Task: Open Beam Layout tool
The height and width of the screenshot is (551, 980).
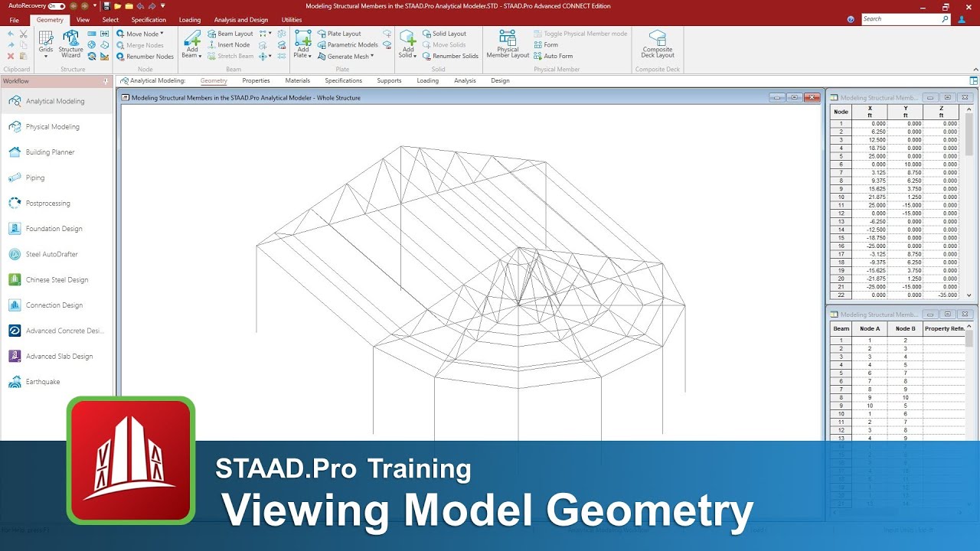Action: tap(230, 34)
